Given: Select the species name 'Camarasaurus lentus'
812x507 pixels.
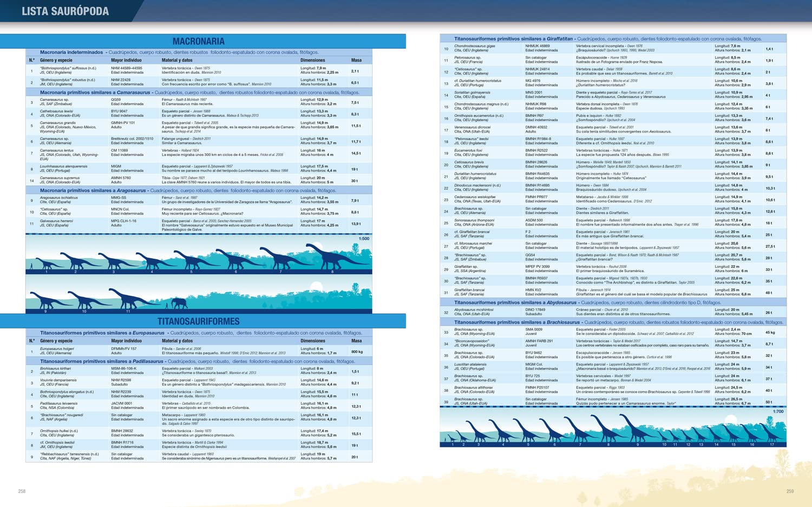Looking at the screenshot, I should pyautogui.click(x=57, y=150).
